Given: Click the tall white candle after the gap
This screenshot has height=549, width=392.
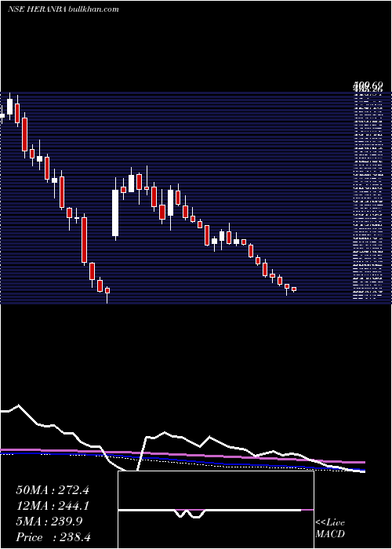Looking at the screenshot, I should [115, 213].
